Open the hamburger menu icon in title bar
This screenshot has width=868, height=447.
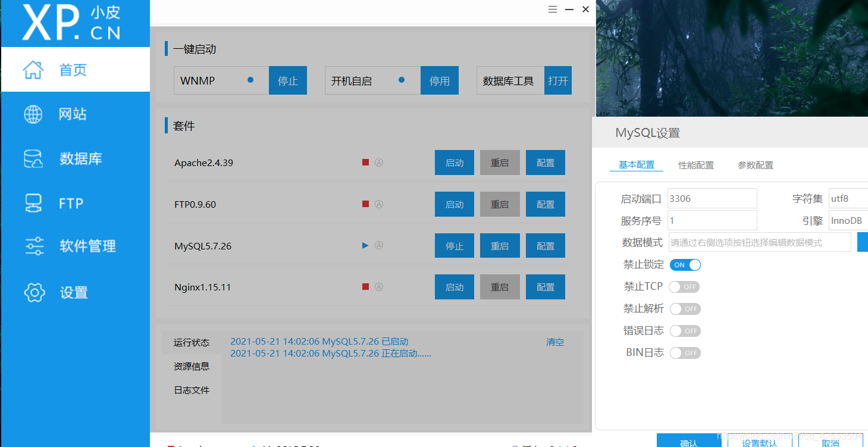coord(553,10)
